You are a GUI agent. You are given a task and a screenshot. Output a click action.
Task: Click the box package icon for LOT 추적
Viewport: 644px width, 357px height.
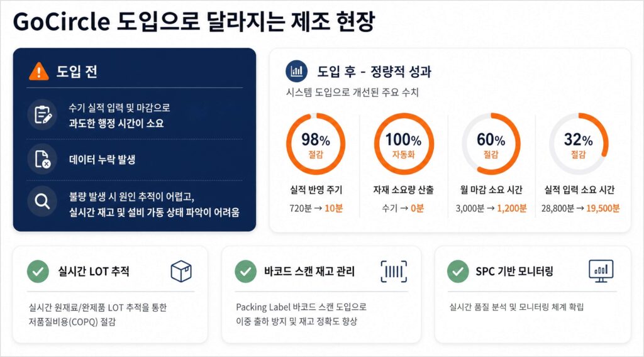coord(181,272)
